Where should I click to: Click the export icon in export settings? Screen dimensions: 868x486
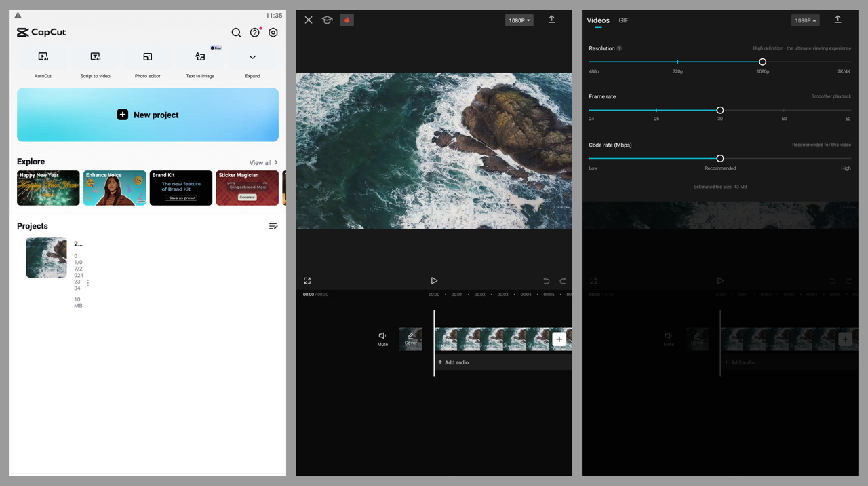point(837,20)
